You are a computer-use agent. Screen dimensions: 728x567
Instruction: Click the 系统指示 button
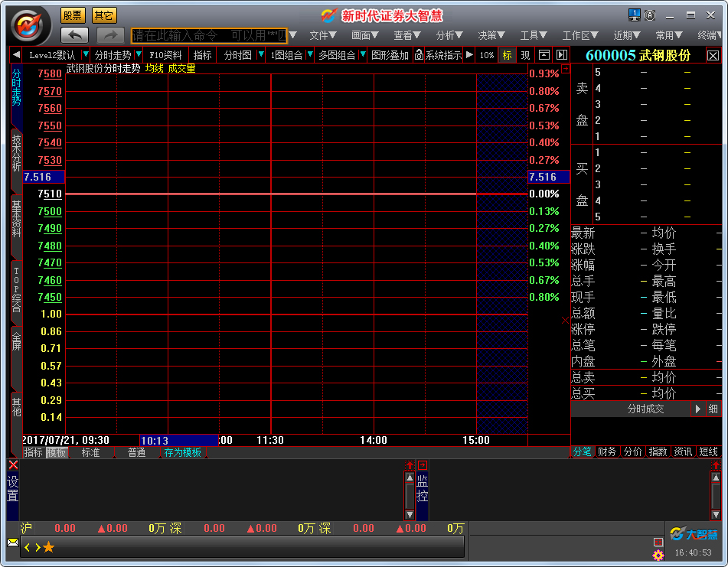pos(443,55)
